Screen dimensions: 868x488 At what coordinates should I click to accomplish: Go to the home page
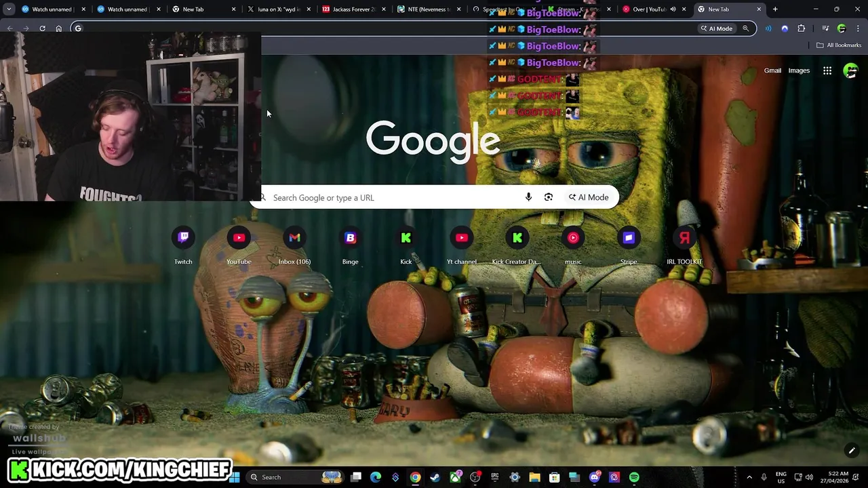pyautogui.click(x=59, y=28)
